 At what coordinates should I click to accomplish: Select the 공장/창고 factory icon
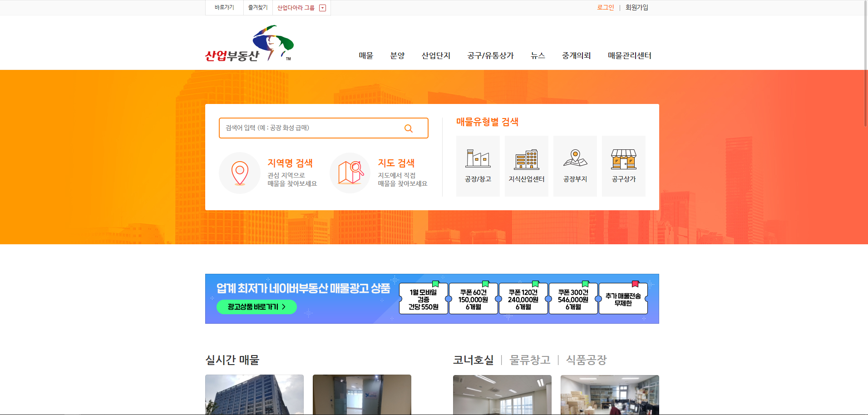point(478,158)
